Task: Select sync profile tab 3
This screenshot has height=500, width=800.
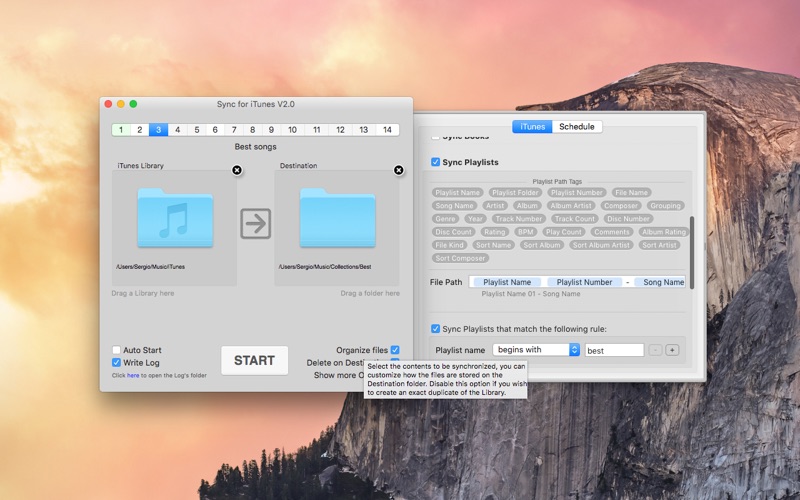Action: pos(158,130)
